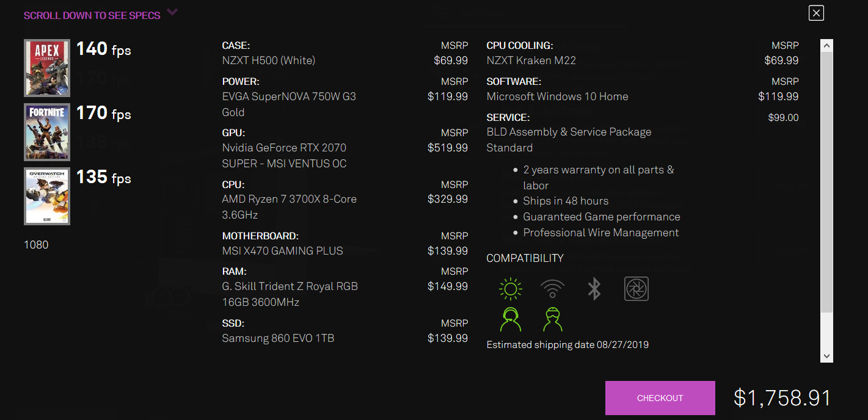Select the 140 fps Apex Legends value
This screenshot has height=420, width=868.
tap(104, 49)
